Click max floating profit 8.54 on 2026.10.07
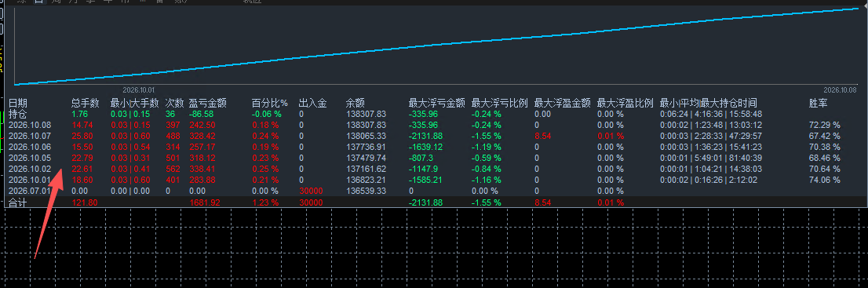This screenshot has height=288, width=868. tap(543, 137)
